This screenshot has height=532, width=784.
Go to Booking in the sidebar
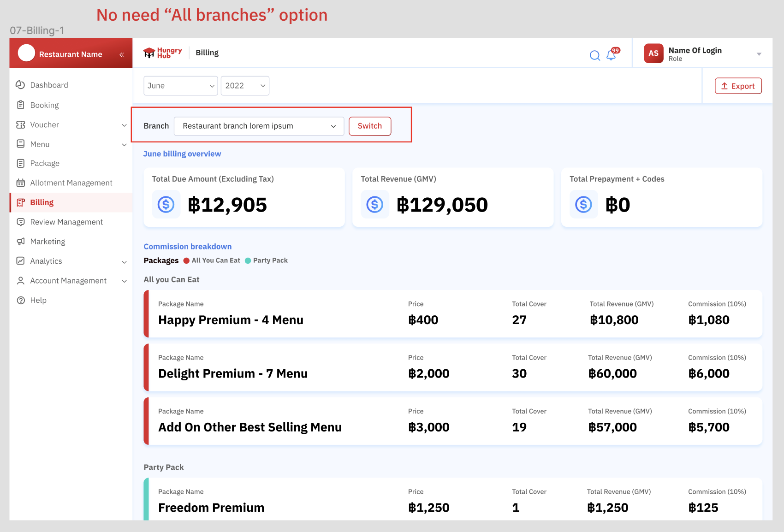tap(44, 105)
